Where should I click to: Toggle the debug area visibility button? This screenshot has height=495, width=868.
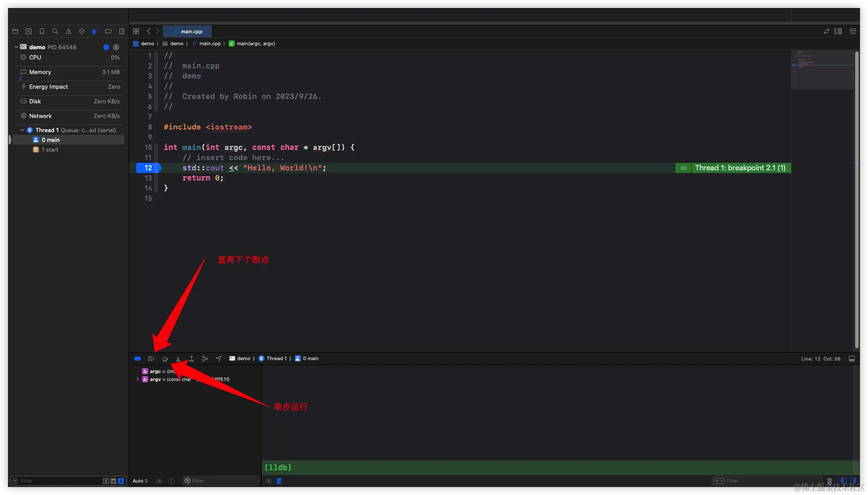point(852,359)
